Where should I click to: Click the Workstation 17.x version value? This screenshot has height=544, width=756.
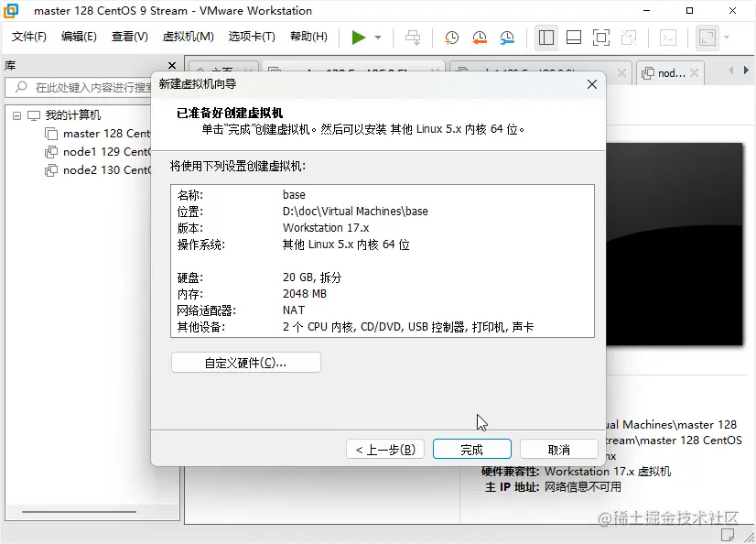pyautogui.click(x=326, y=228)
